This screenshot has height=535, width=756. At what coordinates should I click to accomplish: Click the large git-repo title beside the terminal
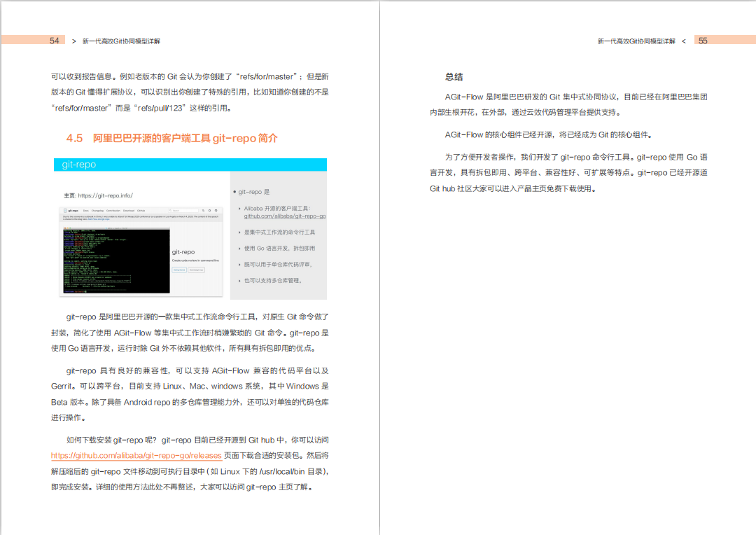(x=183, y=252)
